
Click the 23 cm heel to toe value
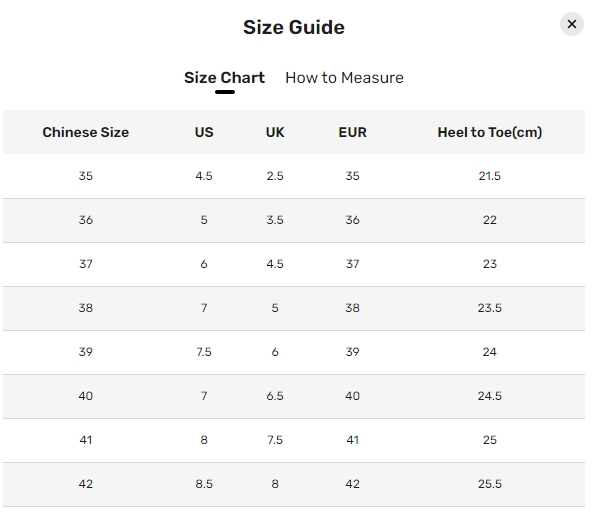pyautogui.click(x=490, y=264)
